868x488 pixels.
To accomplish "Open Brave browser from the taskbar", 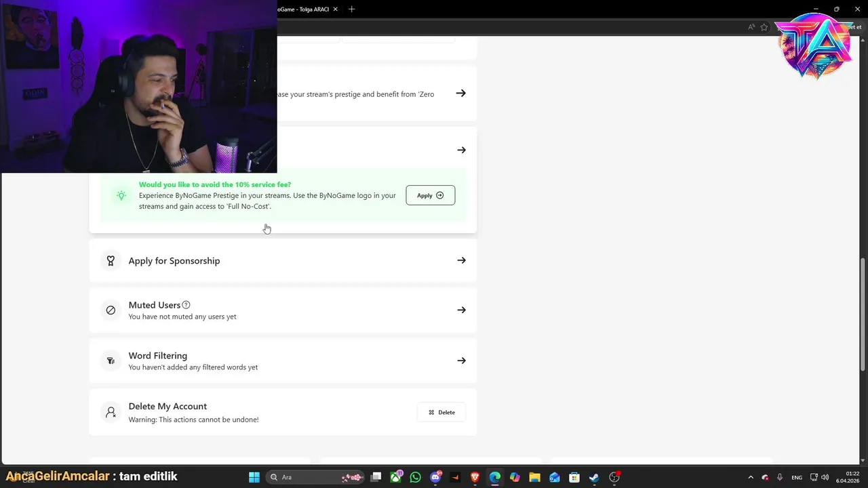I will point(475,477).
